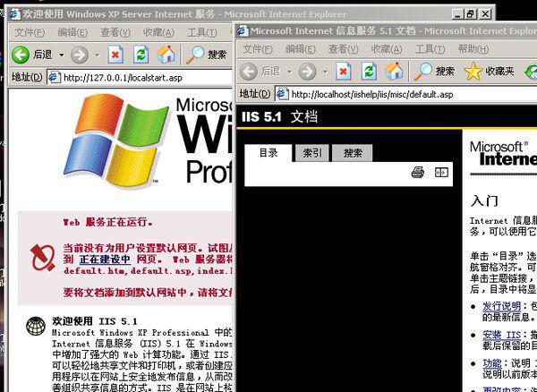Open 工具(T) menu in documentation window
This screenshot has width=537, height=392.
(x=430, y=49)
